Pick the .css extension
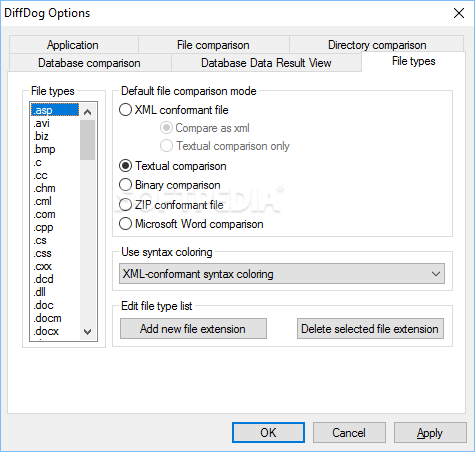475x452 pixels. (x=55, y=253)
